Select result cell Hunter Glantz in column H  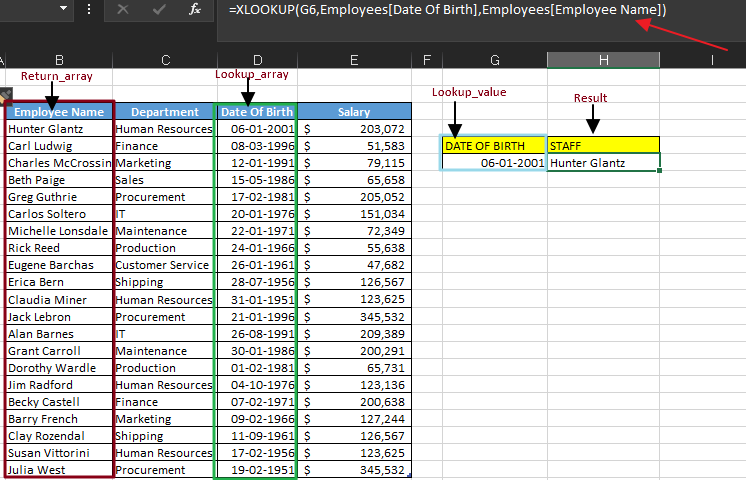tap(603, 163)
